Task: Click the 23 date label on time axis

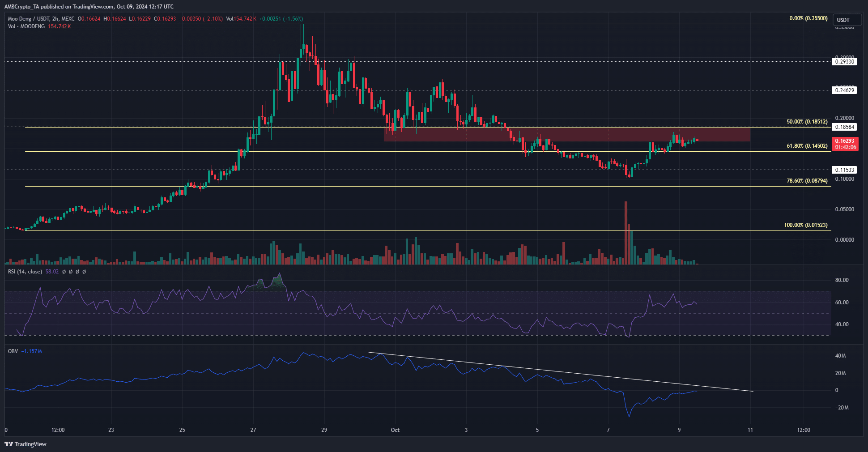Action: pyautogui.click(x=111, y=430)
